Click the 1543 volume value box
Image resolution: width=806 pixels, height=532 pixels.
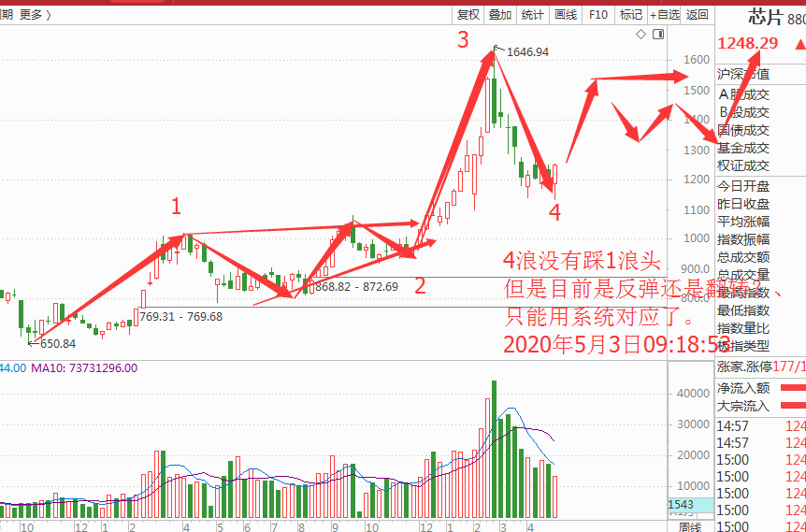tap(691, 505)
